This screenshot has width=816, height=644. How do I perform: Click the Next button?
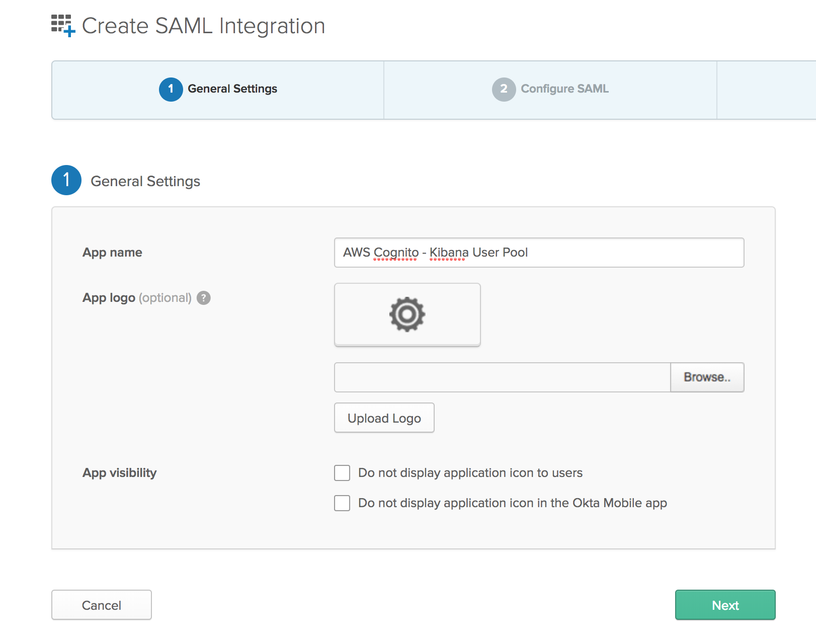pos(725,605)
